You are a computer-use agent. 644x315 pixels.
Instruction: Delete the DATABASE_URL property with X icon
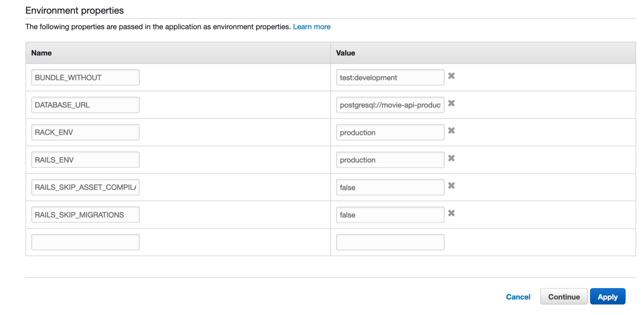[x=451, y=103]
